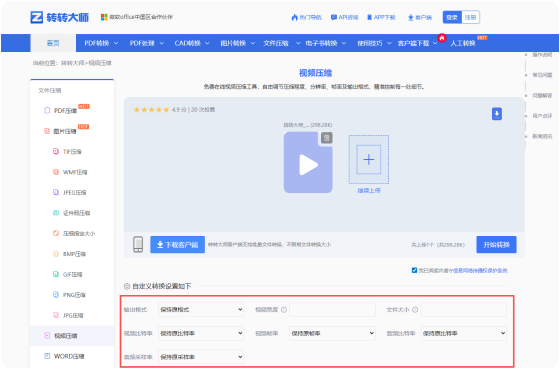This screenshot has height=369, width=560.
Task: Jump to 新闻资讯 section
Action: click(x=542, y=136)
